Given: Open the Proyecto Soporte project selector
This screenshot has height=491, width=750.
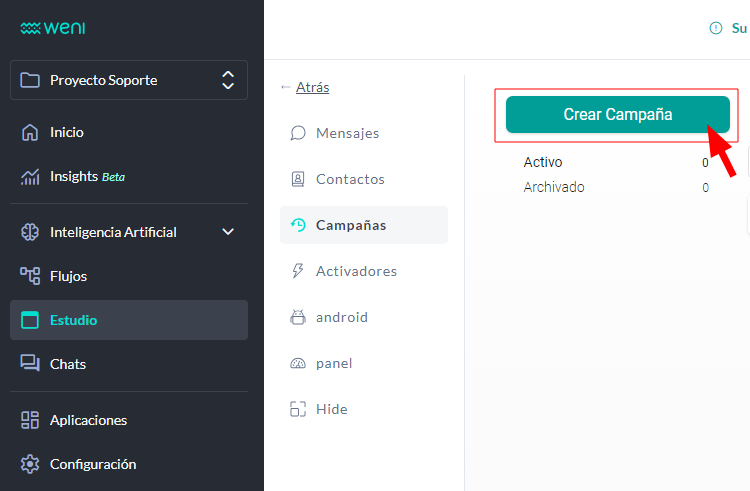Looking at the screenshot, I should click(x=129, y=80).
